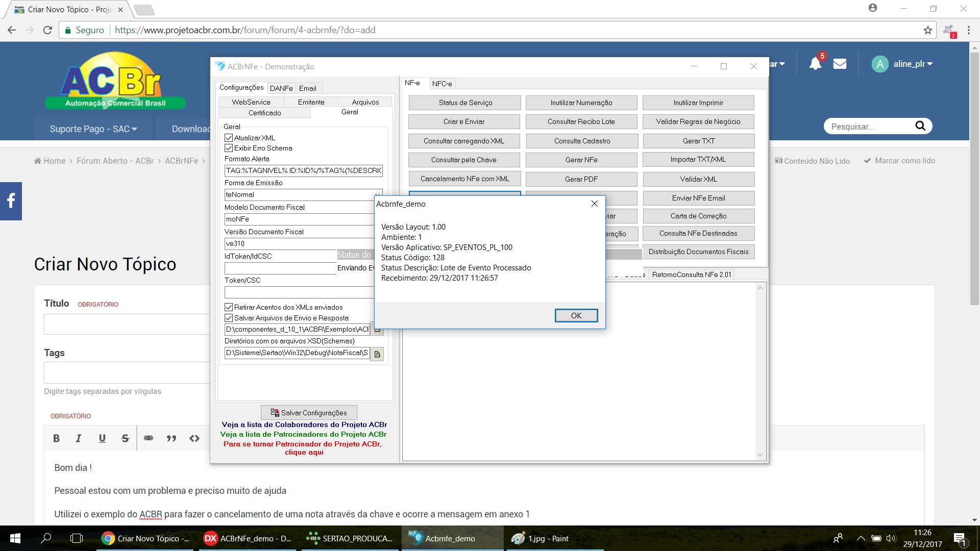Toggle Retirar Acentos dos XMLs enviados
This screenshot has height=551, width=980.
pos(229,307)
